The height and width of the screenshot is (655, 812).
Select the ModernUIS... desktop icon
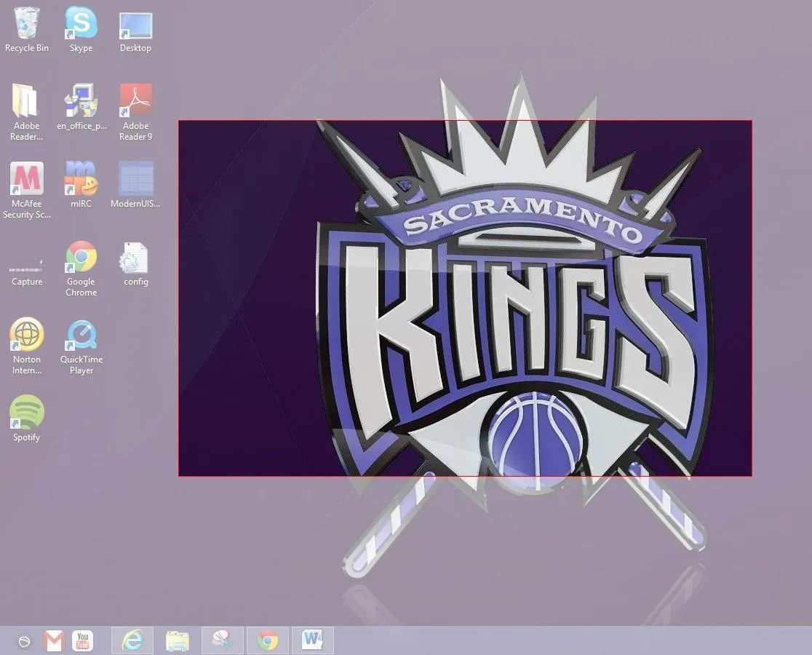pos(135,178)
